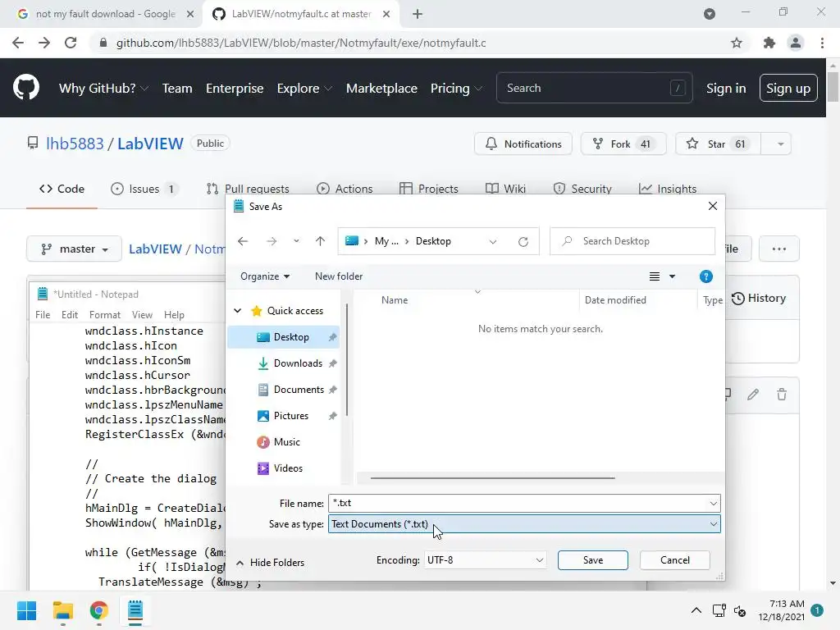This screenshot has height=630, width=840.
Task: Click Chrome forward arrow
Action: click(44, 43)
